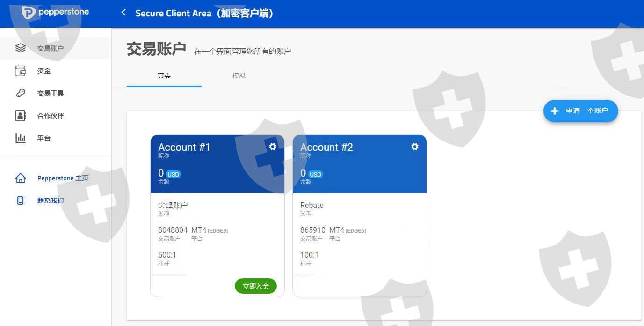The width and height of the screenshot is (644, 326).
Task: Click account number 8048804
Action: tap(173, 230)
